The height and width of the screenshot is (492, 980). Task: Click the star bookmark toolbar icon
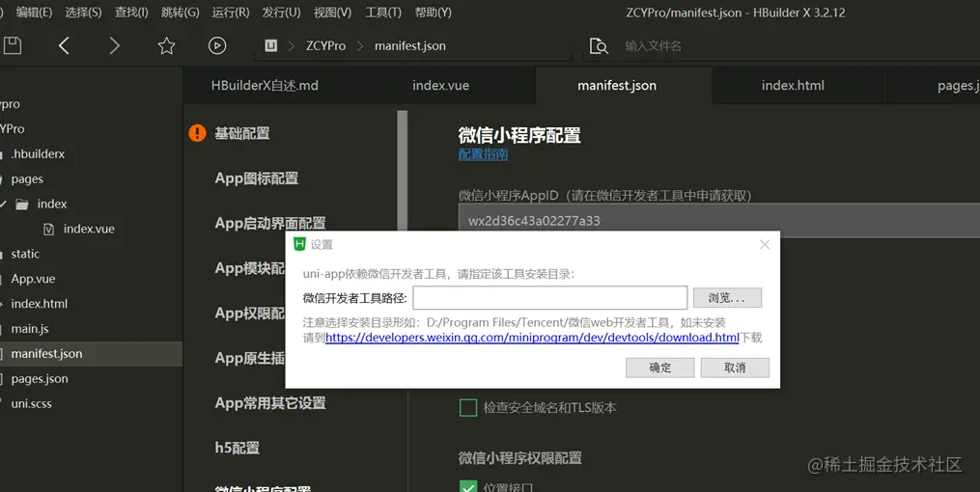[166, 45]
